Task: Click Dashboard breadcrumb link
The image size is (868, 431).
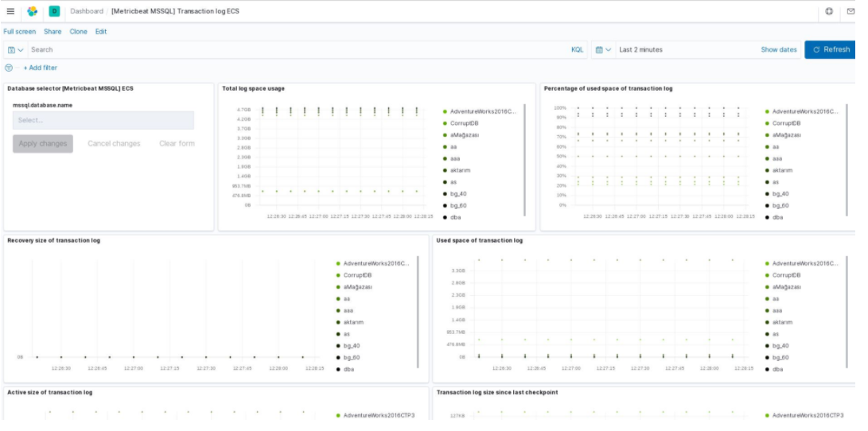Action: click(87, 11)
